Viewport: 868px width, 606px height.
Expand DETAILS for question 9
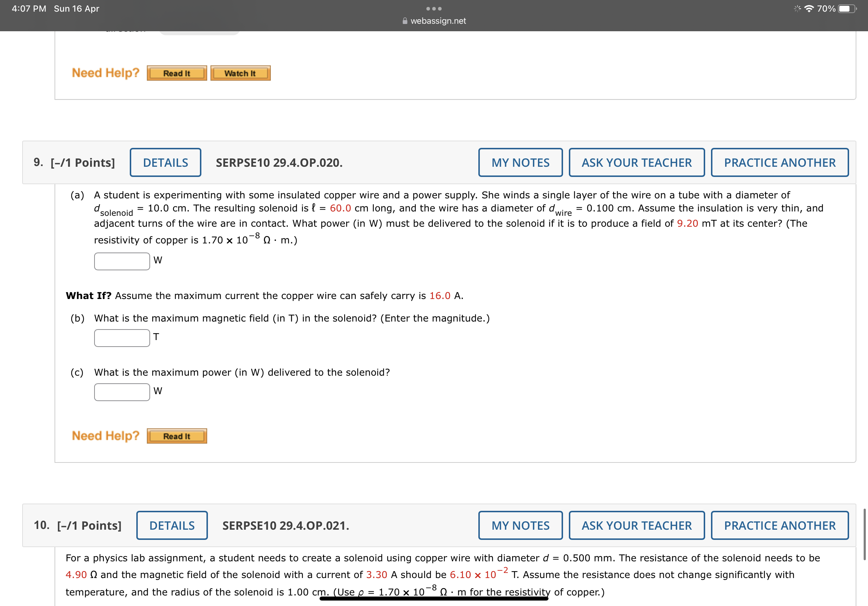(x=165, y=162)
